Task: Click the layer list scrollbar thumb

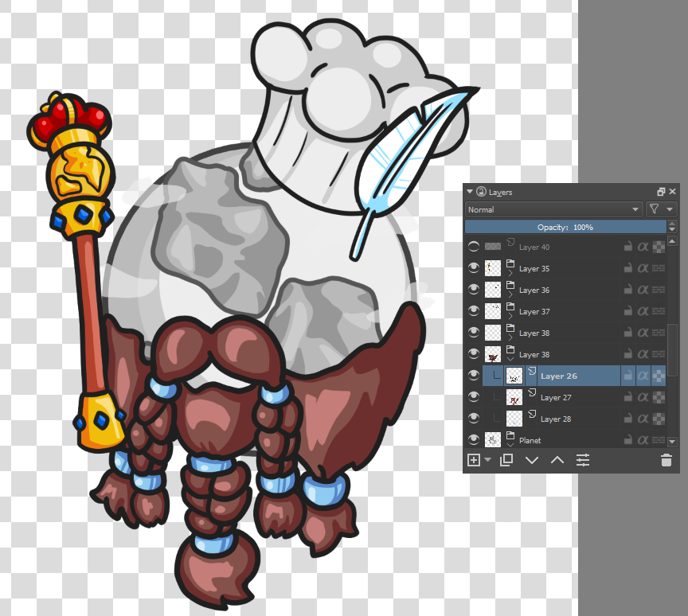Action: tap(672, 350)
